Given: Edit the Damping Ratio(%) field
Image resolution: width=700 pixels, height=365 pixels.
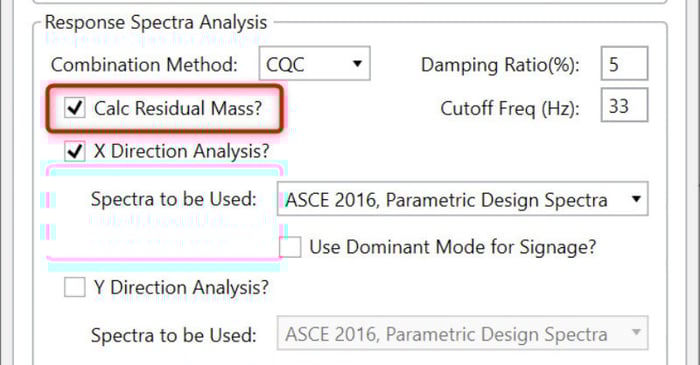Looking at the screenshot, I should pos(624,63).
